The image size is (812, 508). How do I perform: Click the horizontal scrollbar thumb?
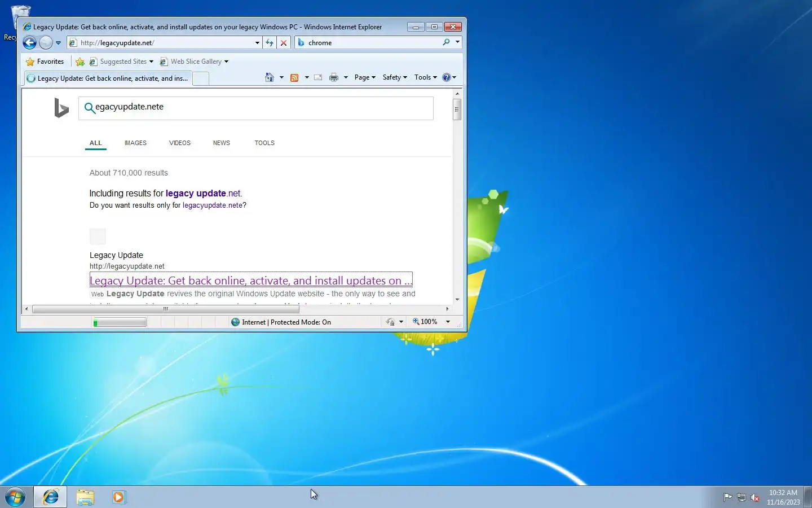[166, 309]
